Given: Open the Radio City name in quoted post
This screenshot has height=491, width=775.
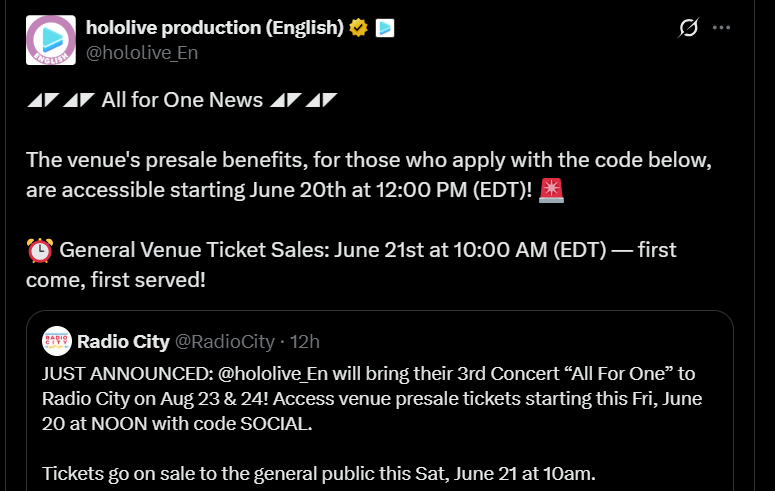Looking at the screenshot, I should click(123, 342).
